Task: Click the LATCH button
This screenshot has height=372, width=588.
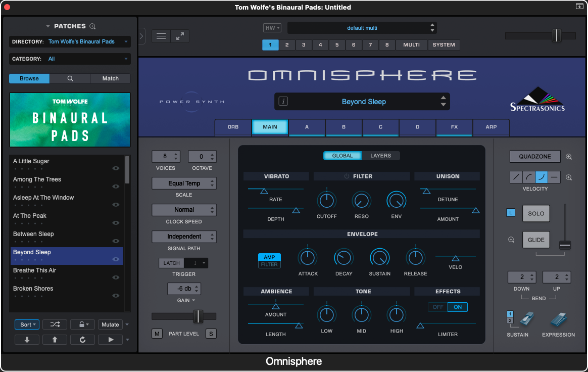Action: (171, 263)
